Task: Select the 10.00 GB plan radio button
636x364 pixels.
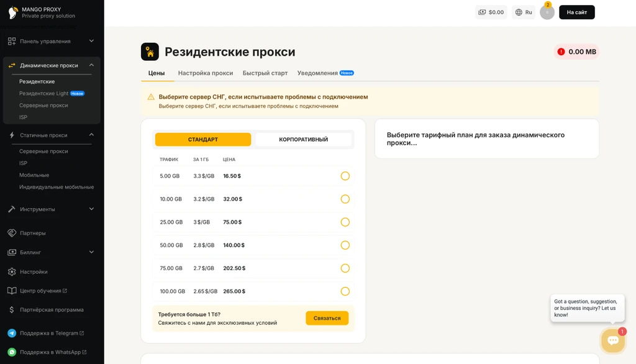Action: click(345, 199)
